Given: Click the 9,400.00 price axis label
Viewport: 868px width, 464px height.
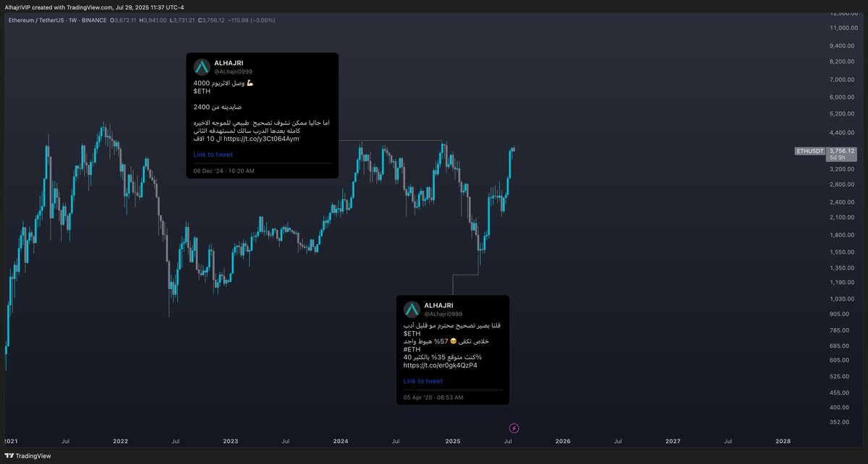Looking at the screenshot, I should [841, 45].
